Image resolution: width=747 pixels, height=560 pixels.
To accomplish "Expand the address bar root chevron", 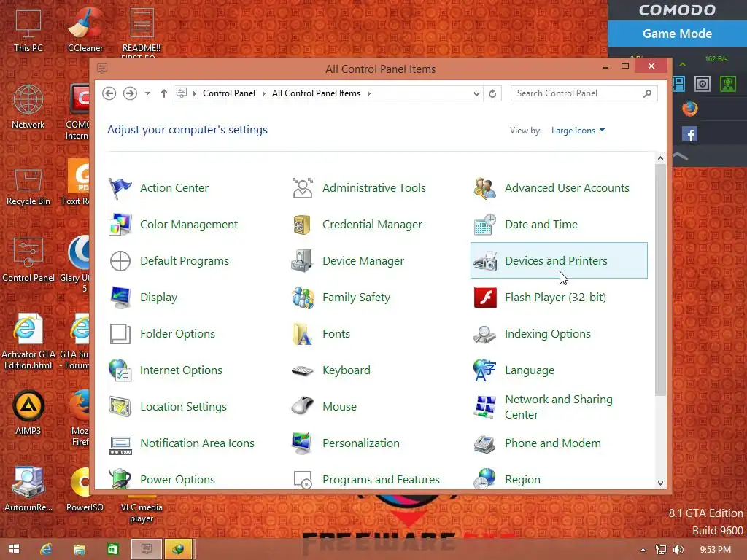I will click(x=194, y=93).
